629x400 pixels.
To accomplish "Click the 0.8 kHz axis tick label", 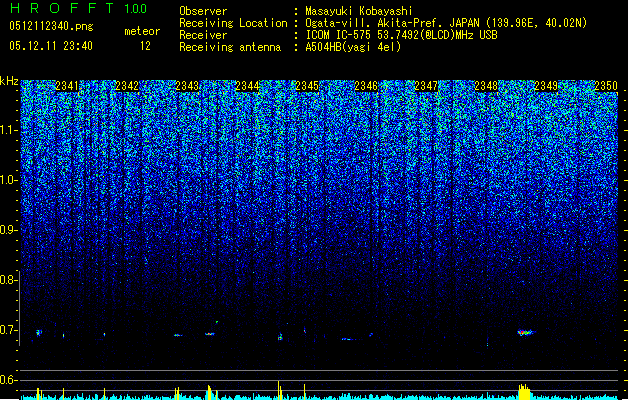I will point(8,280).
